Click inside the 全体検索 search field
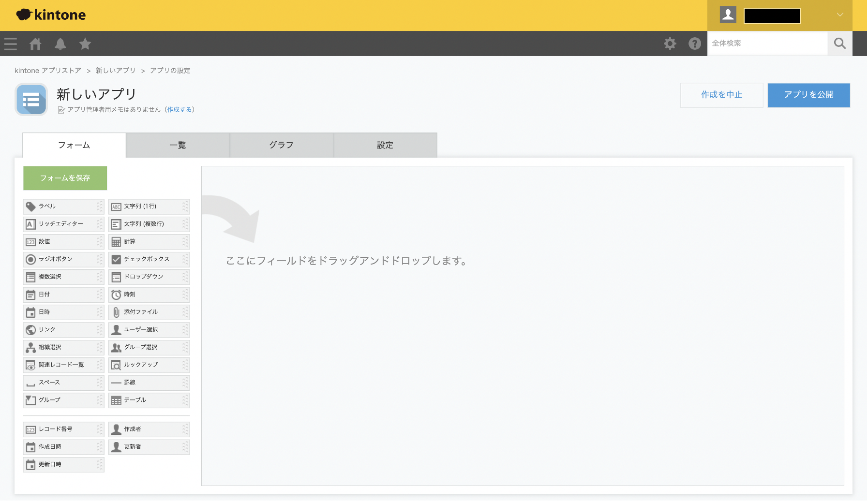868x501 pixels. [764, 44]
